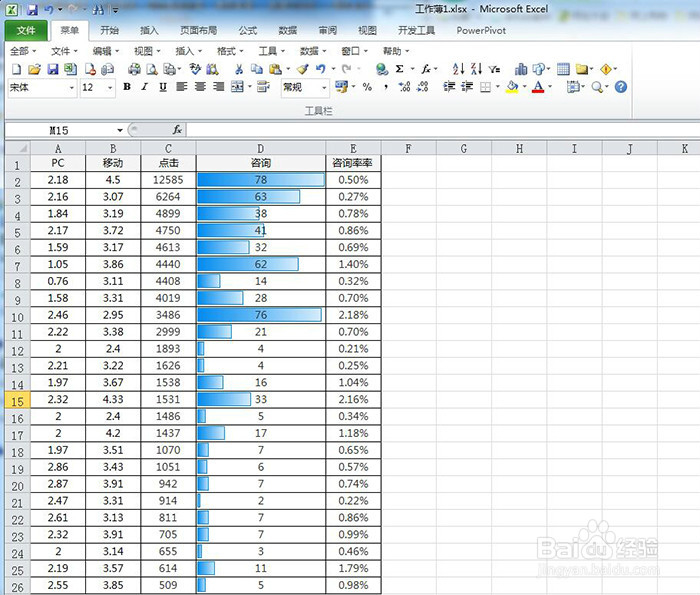Click the New blank workbook icon
The height and width of the screenshot is (595, 700).
click(x=16, y=69)
